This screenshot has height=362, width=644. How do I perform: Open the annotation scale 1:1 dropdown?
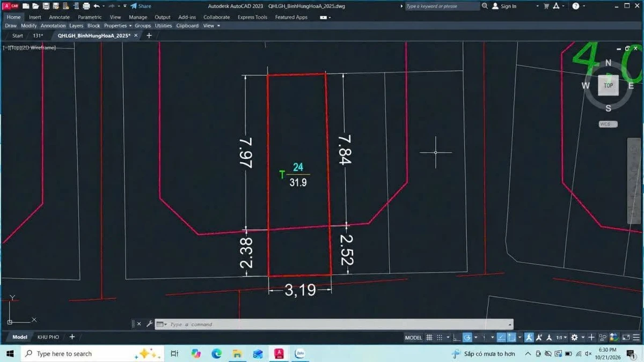tap(561, 337)
